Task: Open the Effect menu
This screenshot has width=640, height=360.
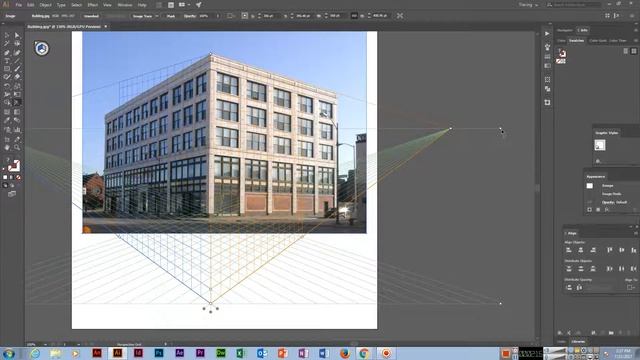Action: point(93,5)
